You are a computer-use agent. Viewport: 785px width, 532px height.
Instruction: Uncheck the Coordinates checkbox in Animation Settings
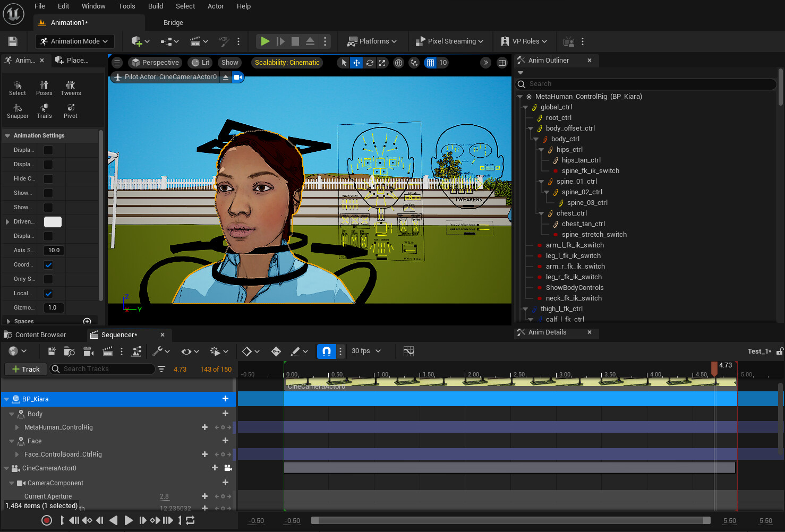tap(48, 264)
